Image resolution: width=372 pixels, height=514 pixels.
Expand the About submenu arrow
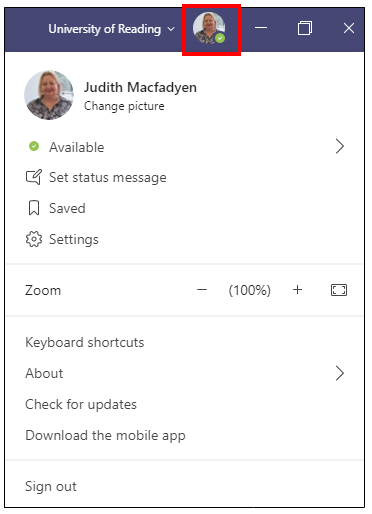[x=340, y=373]
